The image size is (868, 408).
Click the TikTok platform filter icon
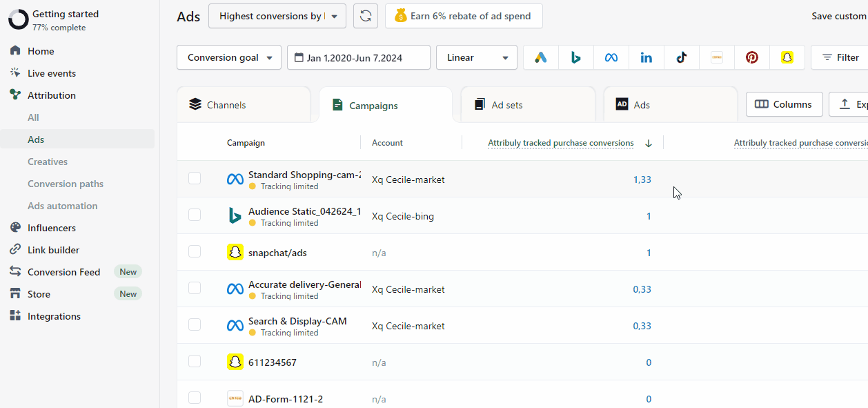(x=682, y=58)
